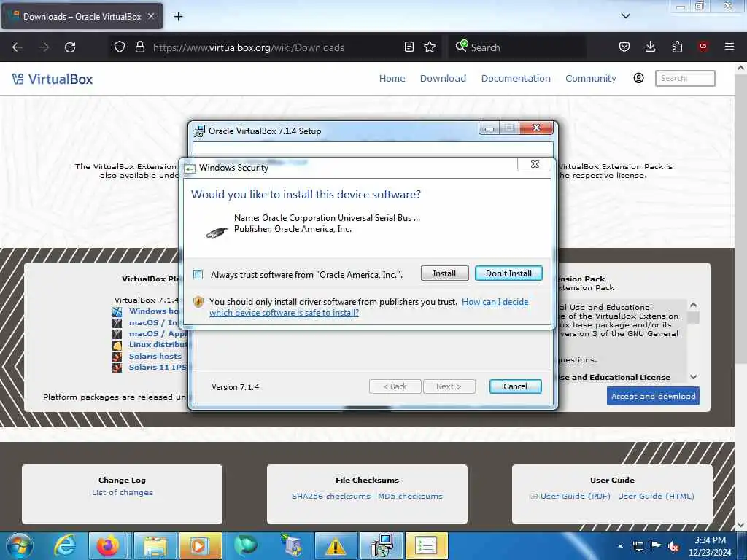This screenshot has height=560, width=747.
Task: Select the Downloads – Oracle VirtualBox tab
Action: click(x=82, y=16)
